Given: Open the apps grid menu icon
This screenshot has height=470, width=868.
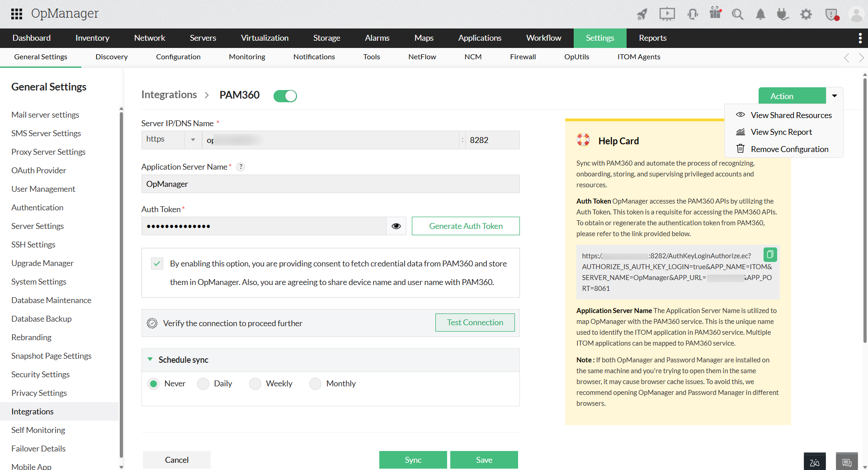Looking at the screenshot, I should coord(17,14).
